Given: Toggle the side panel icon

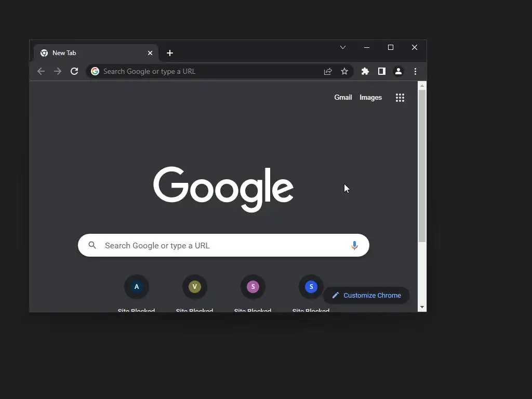Looking at the screenshot, I should click(382, 71).
